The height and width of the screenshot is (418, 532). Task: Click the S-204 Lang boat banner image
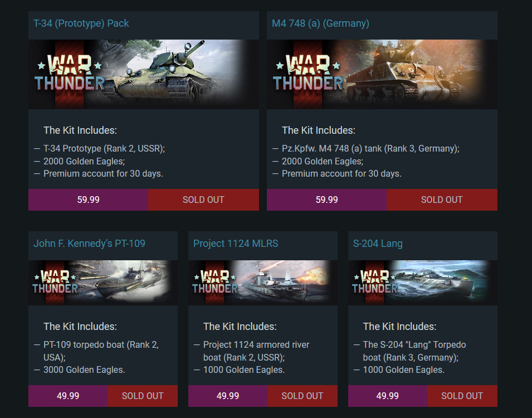422,283
